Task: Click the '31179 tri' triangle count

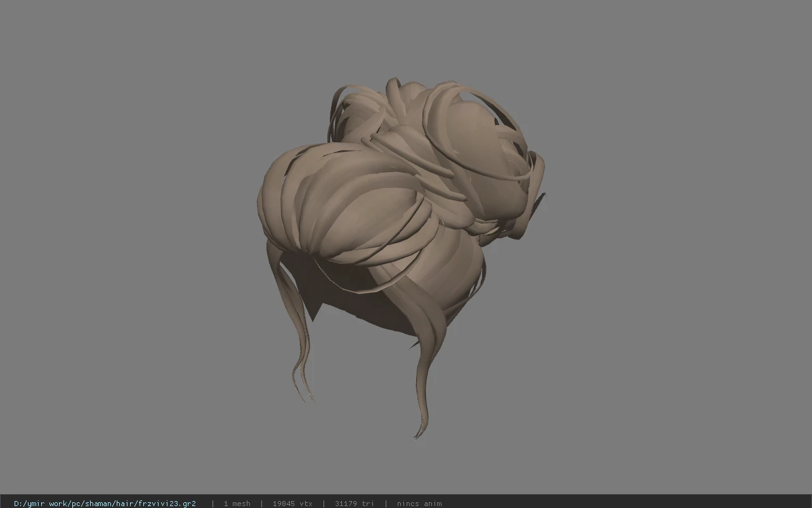Action: click(x=354, y=504)
